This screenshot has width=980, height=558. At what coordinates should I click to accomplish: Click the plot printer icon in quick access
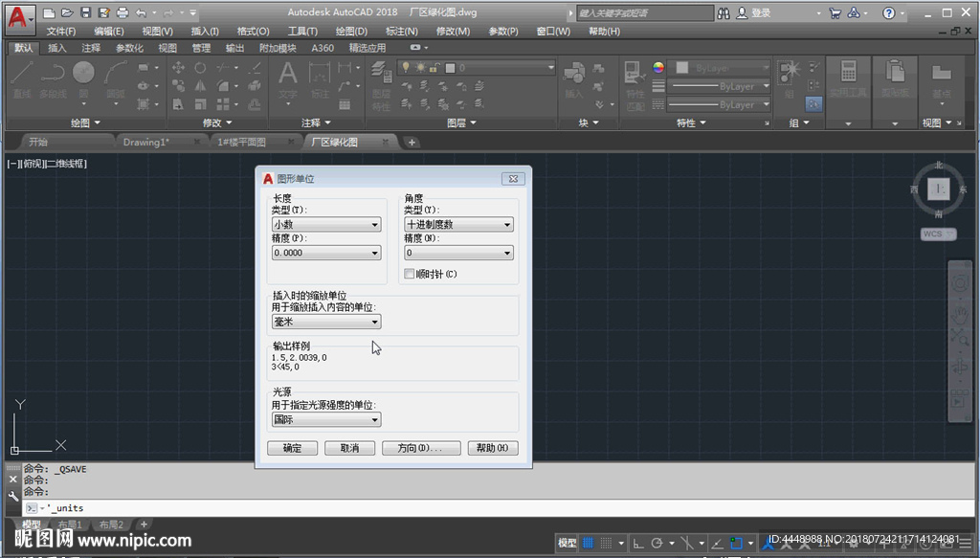click(122, 12)
